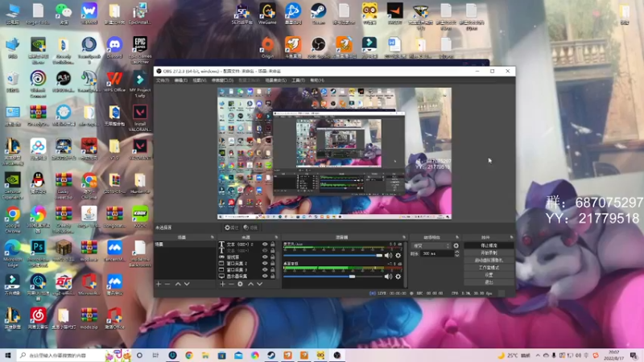Toggle lock on 显示器采集 source
This screenshot has width=644, height=362.
272,276
